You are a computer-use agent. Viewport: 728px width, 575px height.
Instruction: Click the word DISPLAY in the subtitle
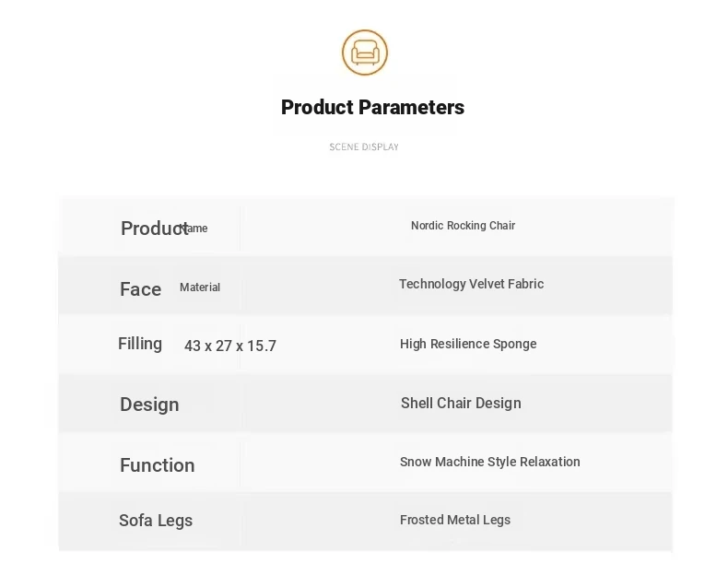(381, 147)
